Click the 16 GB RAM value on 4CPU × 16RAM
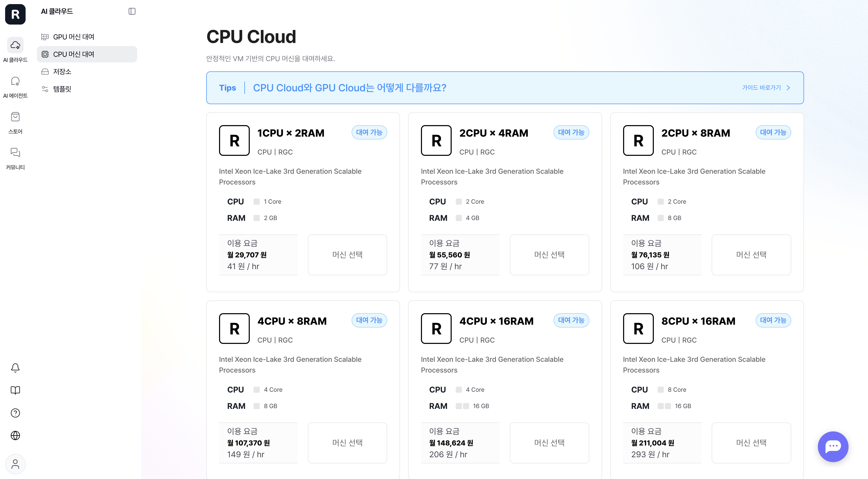 481,406
